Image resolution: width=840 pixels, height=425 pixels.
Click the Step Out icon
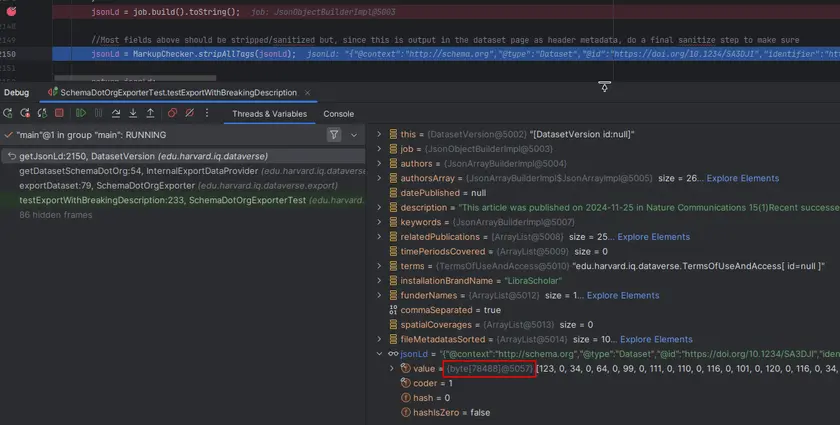coord(152,114)
